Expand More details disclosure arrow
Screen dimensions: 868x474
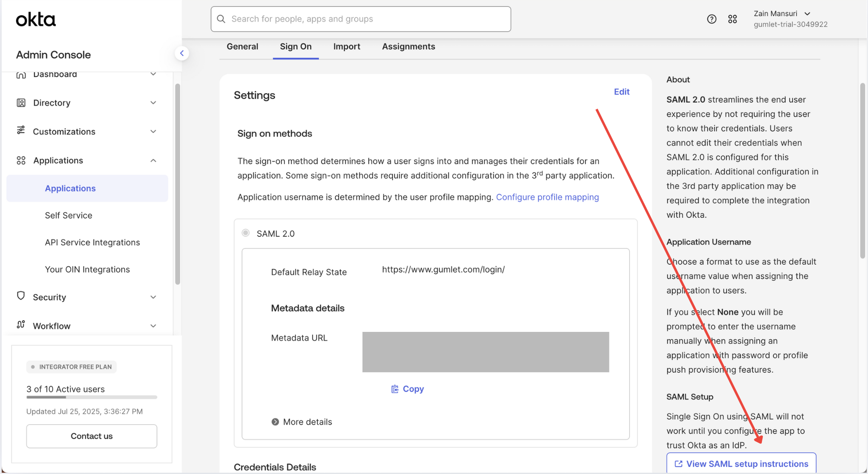(x=275, y=422)
